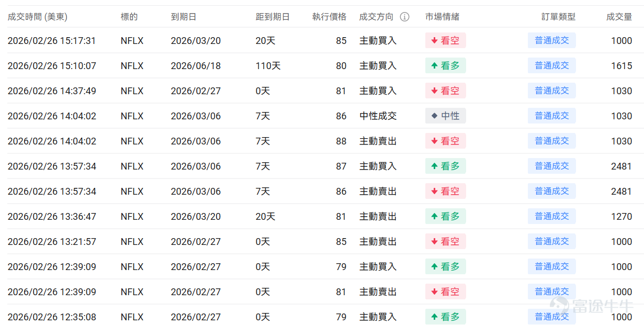Click the 執行價格 column header
The height and width of the screenshot is (325, 644).
click(x=329, y=17)
